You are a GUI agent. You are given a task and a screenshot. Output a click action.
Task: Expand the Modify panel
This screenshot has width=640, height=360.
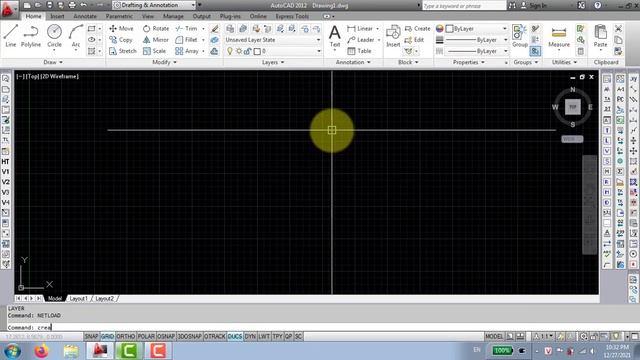[x=164, y=62]
